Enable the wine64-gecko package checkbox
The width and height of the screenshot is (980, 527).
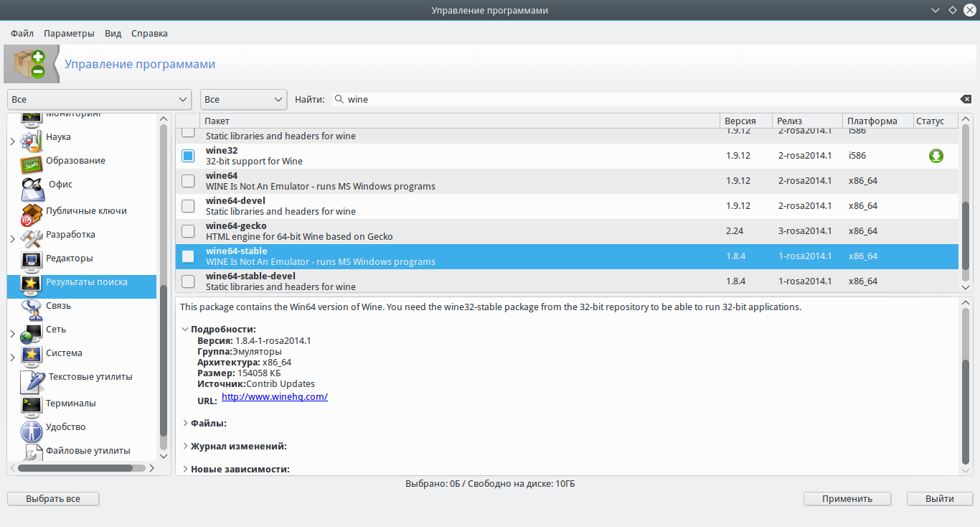(x=188, y=231)
